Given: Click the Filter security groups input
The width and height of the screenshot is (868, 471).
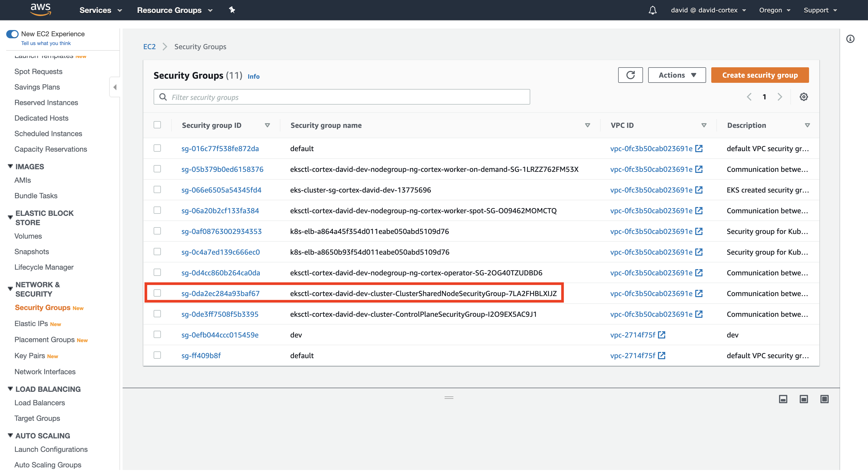Looking at the screenshot, I should coord(342,97).
